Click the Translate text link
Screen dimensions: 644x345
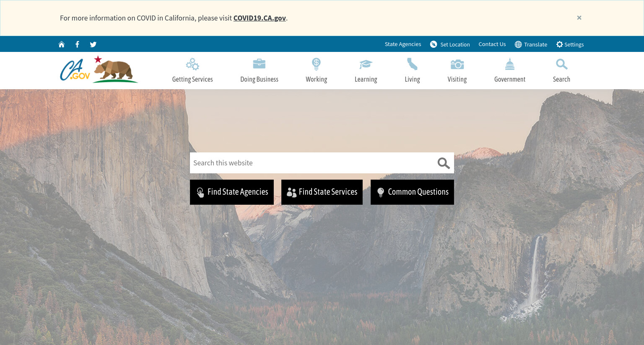coord(535,44)
